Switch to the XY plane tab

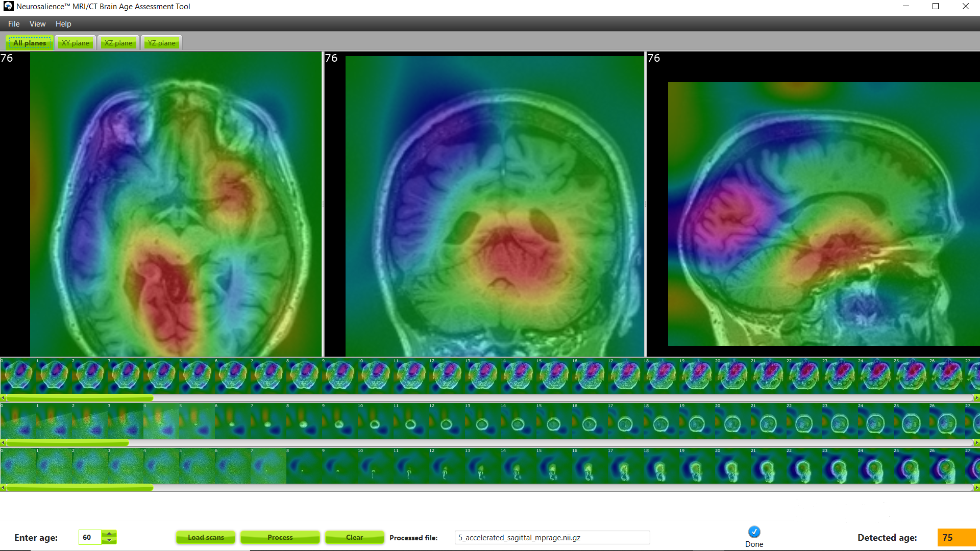[75, 43]
